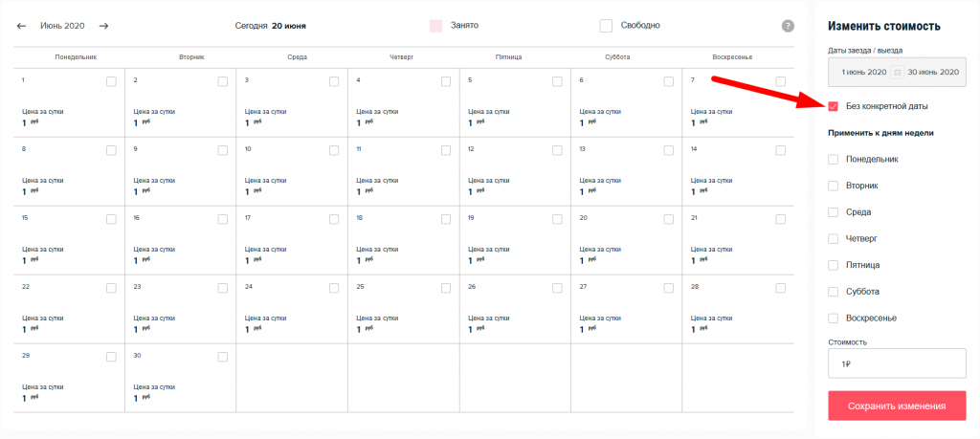Mark the checkbox on June 30
The image size is (980, 439).
[x=223, y=357]
